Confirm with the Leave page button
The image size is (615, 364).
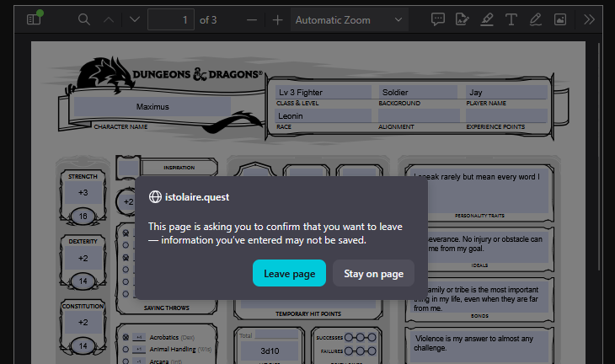click(x=290, y=273)
